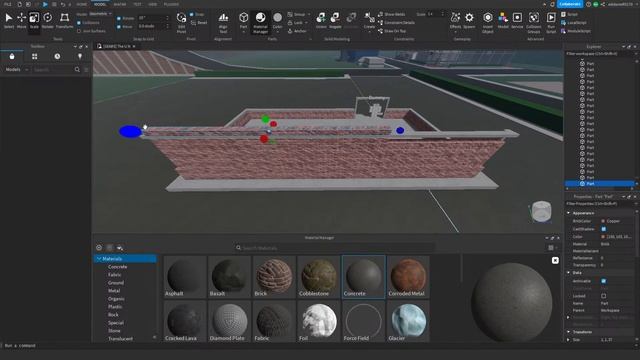Click the Show Welds option

click(391, 14)
